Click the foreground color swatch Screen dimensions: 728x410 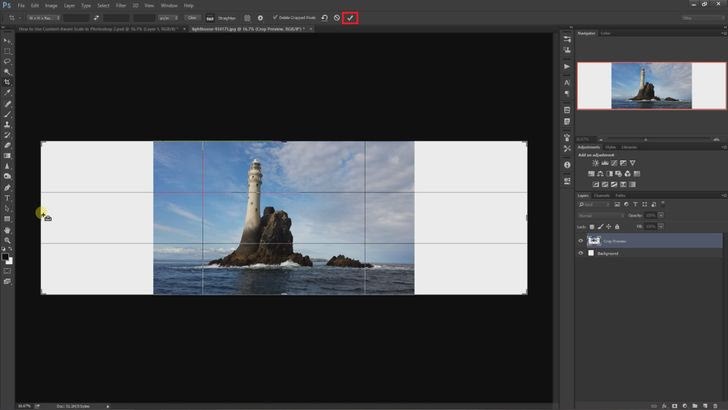pyautogui.click(x=5, y=256)
